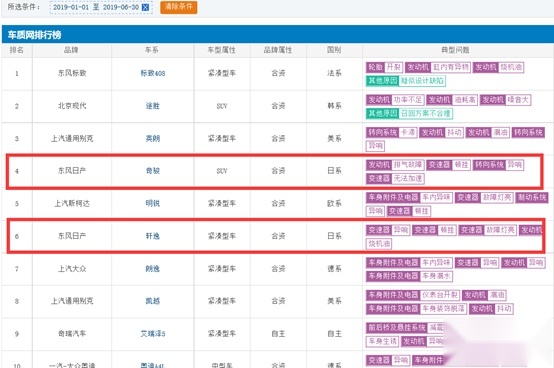Open the 轩逸 car series link
The height and width of the screenshot is (368, 554).
[x=153, y=236]
